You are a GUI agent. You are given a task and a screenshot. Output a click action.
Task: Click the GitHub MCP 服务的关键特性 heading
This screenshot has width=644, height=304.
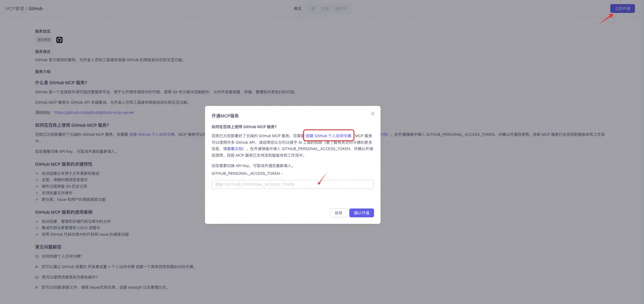(x=63, y=164)
